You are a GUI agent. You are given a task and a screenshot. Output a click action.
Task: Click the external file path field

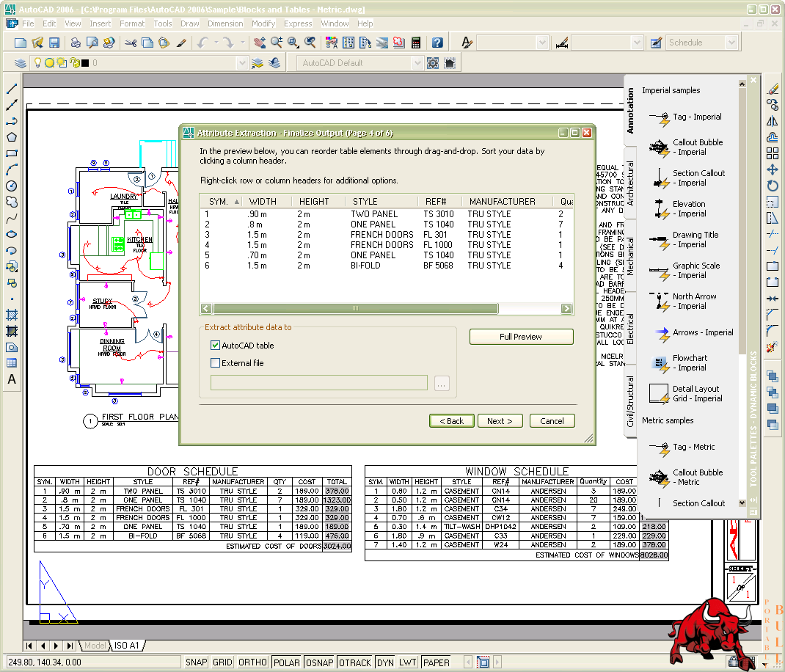click(x=319, y=382)
